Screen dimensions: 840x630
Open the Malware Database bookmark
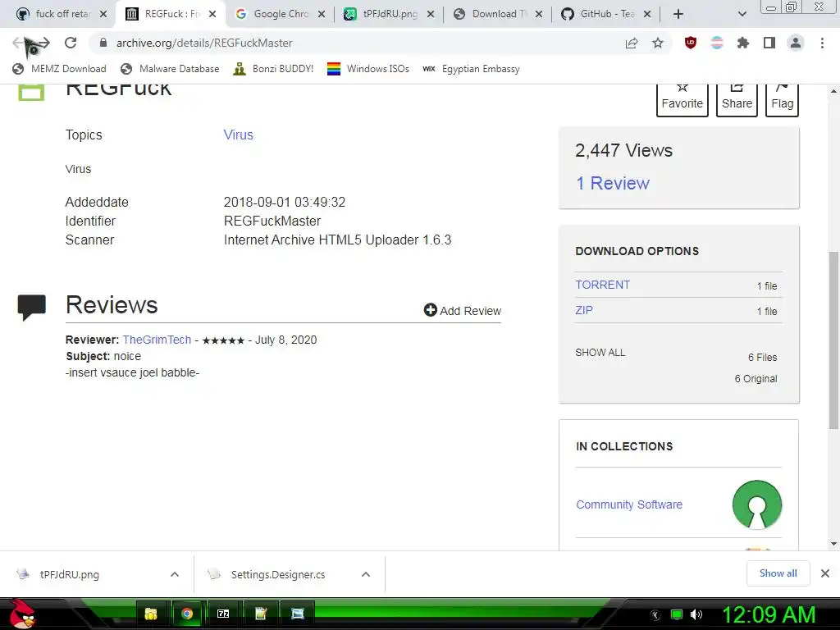click(171, 69)
